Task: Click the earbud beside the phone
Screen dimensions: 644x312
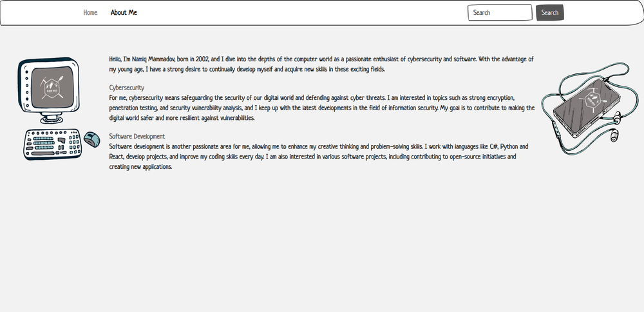Action: pos(615,136)
